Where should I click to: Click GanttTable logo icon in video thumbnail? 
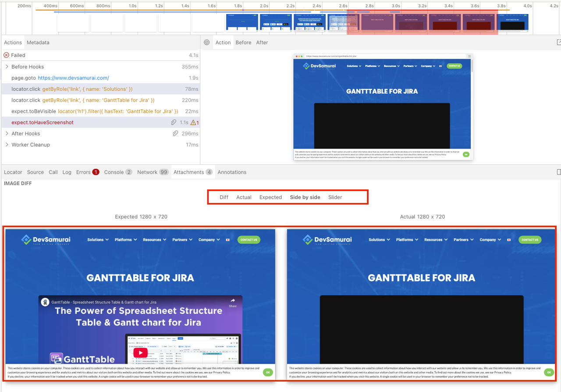pyautogui.click(x=56, y=359)
